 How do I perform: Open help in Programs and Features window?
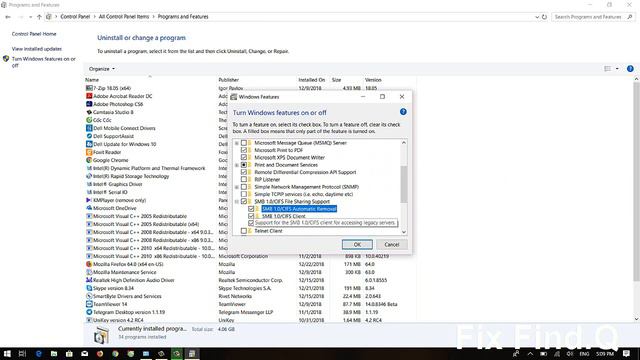click(630, 69)
